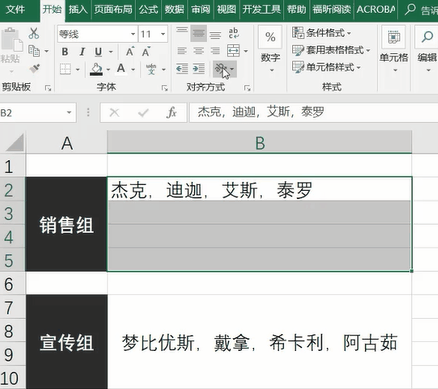Click the Borders icon
Image resolution: width=438 pixels, height=389 pixels.
(x=65, y=69)
